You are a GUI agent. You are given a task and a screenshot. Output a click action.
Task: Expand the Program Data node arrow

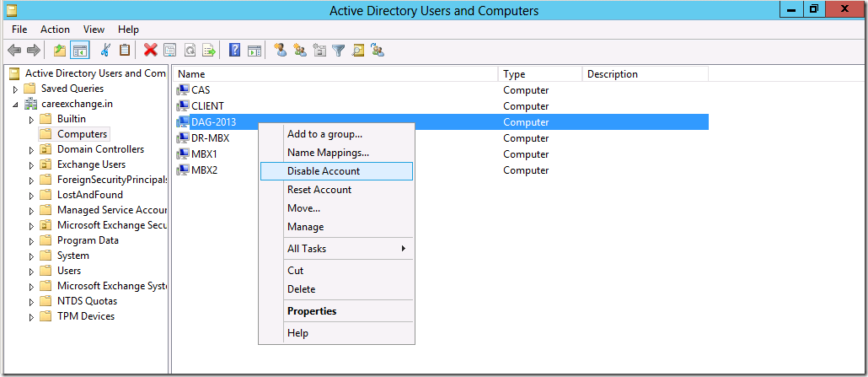[31, 240]
